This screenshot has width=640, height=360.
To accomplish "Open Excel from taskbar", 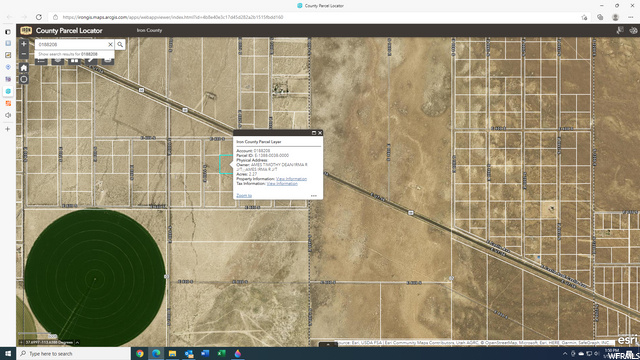I will (x=222, y=353).
